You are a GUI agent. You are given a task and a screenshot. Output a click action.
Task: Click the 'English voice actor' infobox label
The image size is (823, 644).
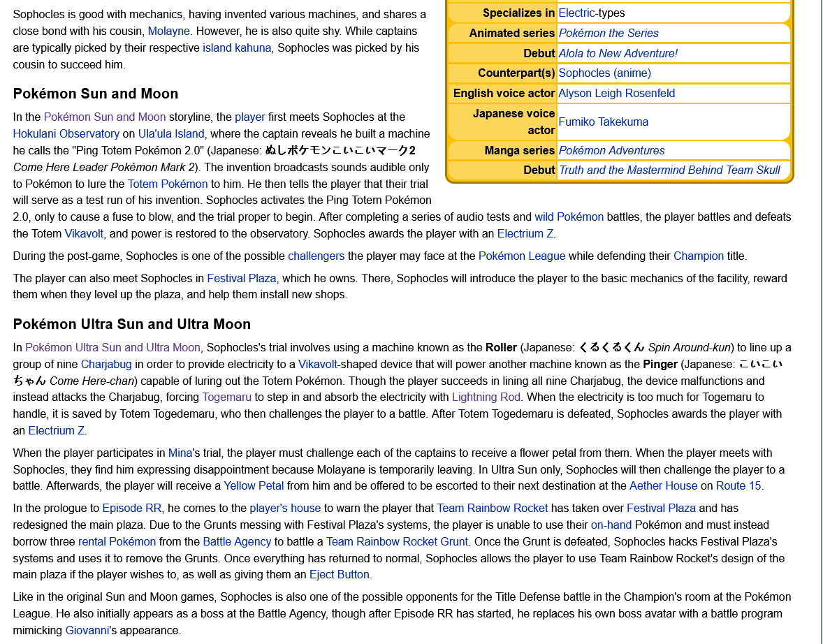tap(504, 94)
